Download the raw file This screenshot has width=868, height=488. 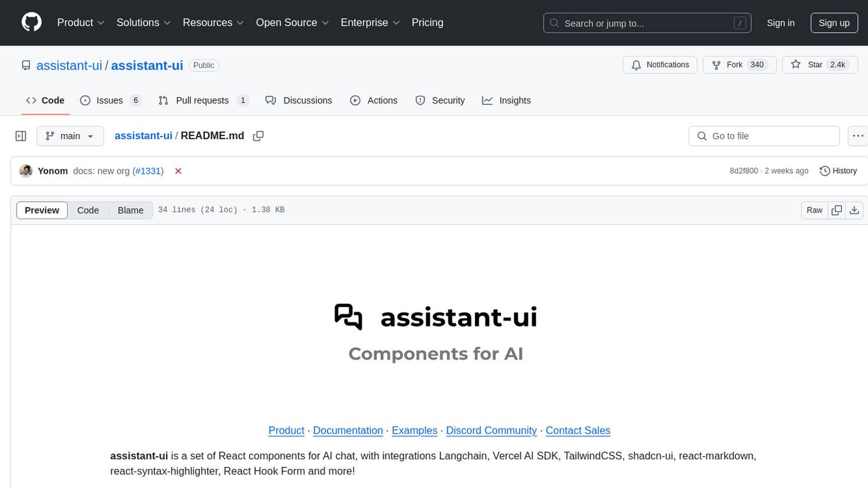[855, 210]
